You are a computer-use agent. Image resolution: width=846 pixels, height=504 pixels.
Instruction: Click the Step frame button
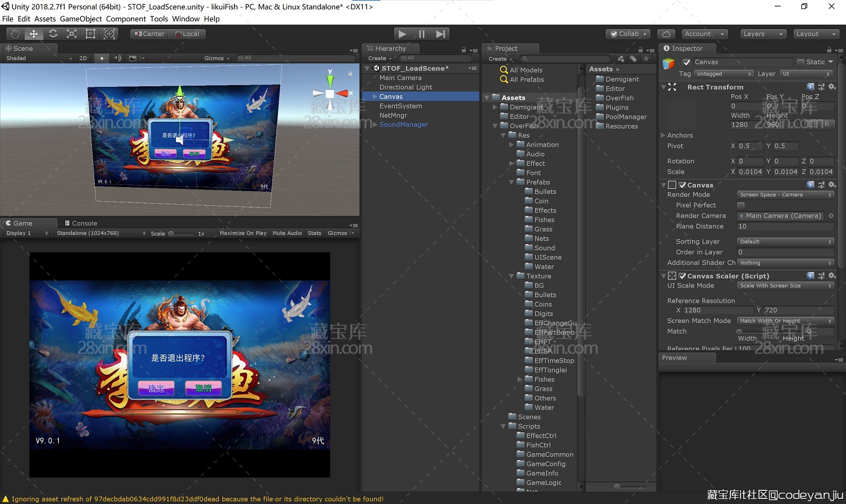440,34
